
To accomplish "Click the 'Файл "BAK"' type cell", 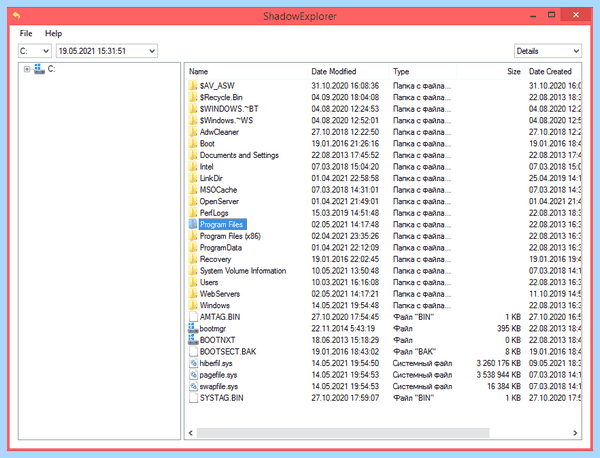I will tap(414, 352).
